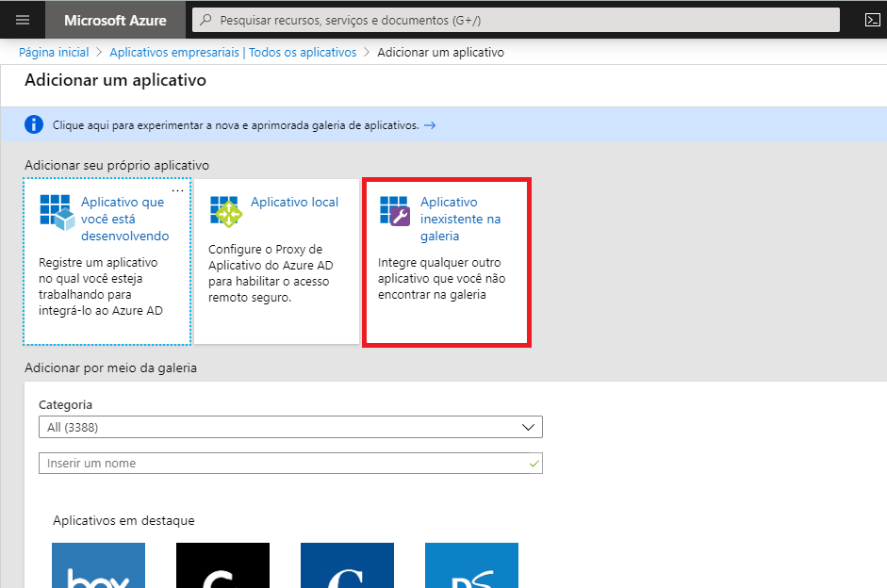Screen dimensions: 887x588
Task: Click the 'Adicionar um aplicativo' page title
Action: [115, 80]
